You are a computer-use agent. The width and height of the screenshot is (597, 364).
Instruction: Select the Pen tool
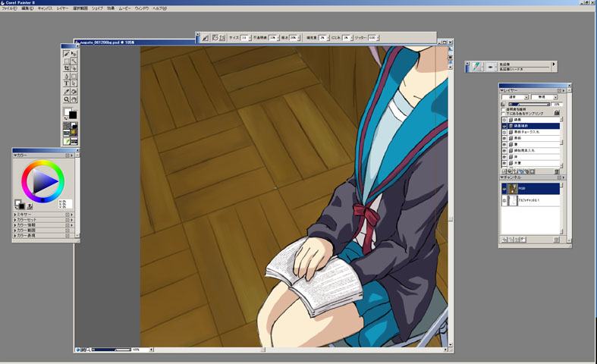pos(66,76)
